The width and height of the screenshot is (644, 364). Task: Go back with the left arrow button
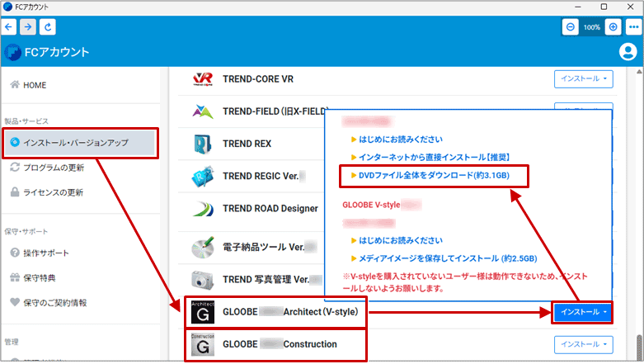click(8, 27)
